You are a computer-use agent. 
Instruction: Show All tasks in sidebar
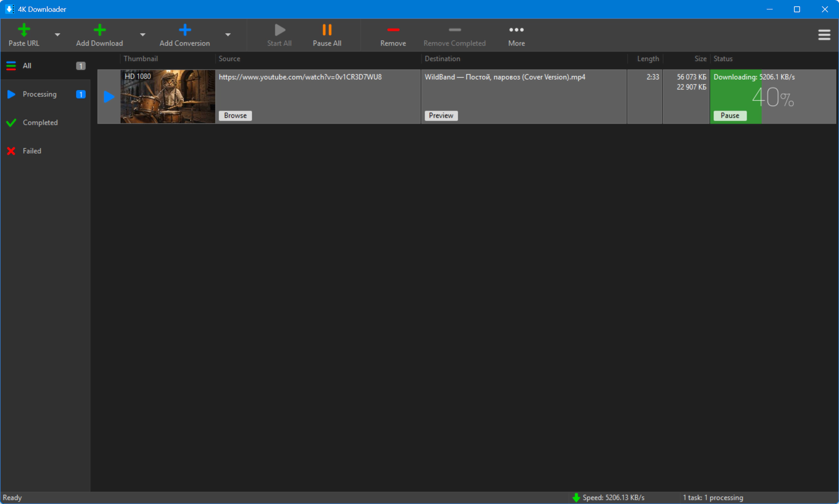point(46,66)
